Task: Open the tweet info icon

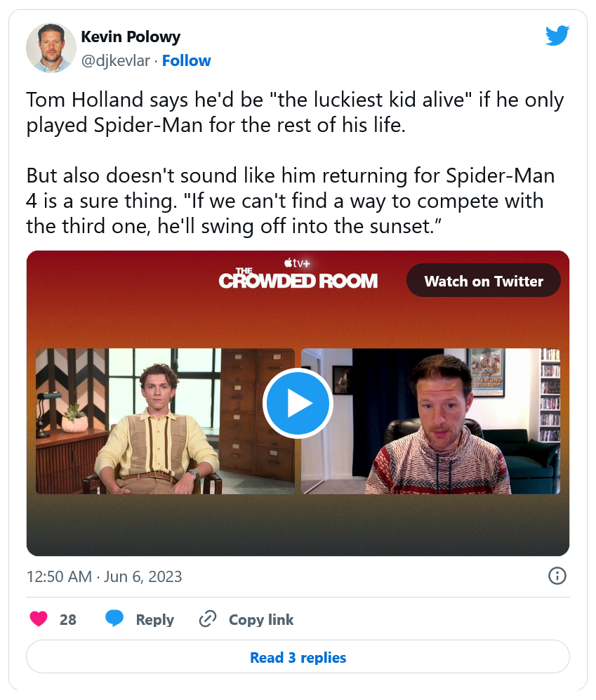Action: click(557, 576)
